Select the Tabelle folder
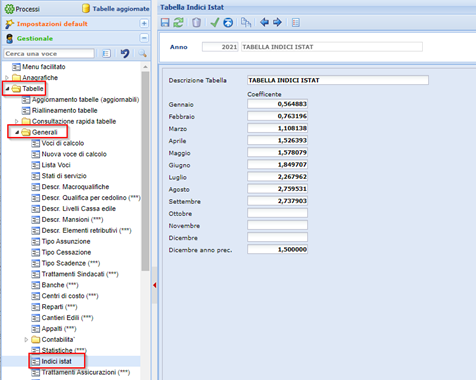Viewport: 476px width, 380px height. pos(28,89)
